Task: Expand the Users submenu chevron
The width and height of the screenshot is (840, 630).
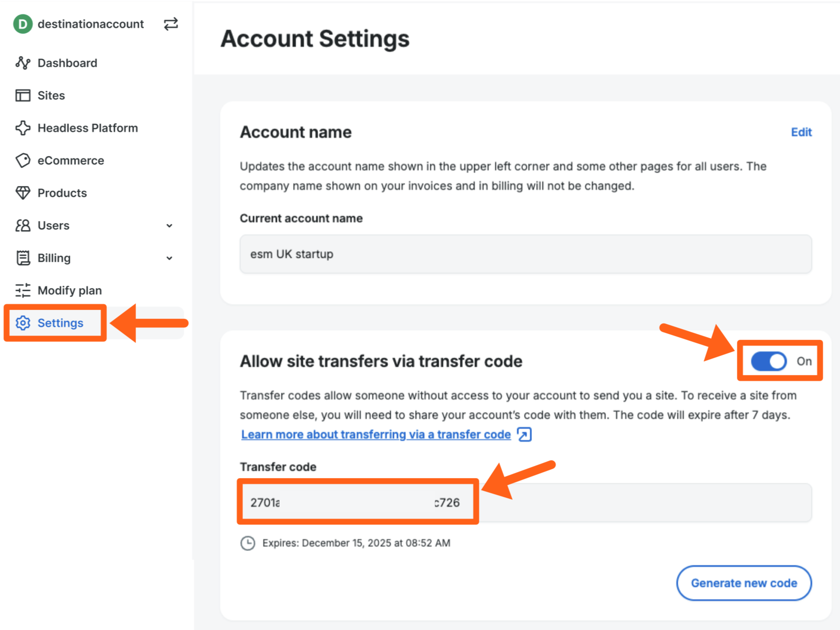Action: click(x=169, y=226)
